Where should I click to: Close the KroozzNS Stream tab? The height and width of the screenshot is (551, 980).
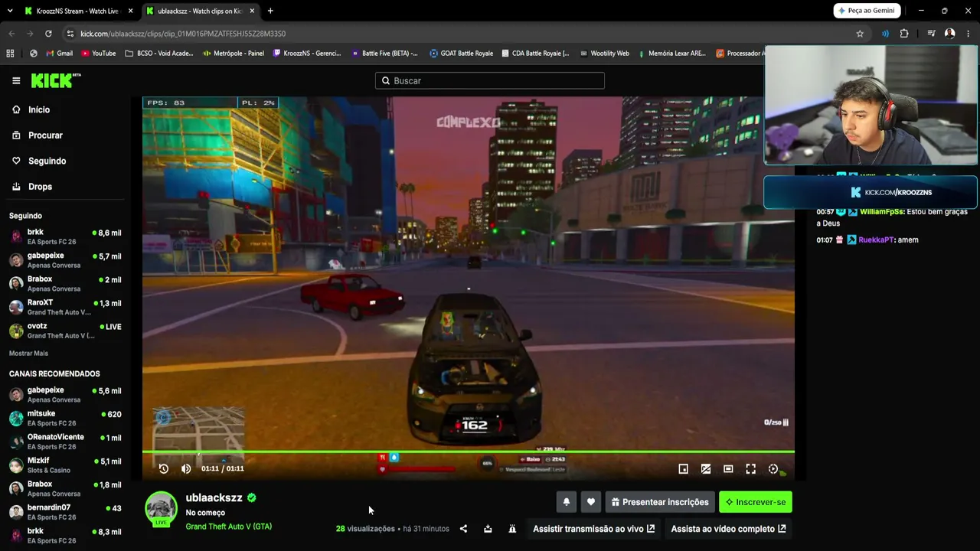coord(130,11)
